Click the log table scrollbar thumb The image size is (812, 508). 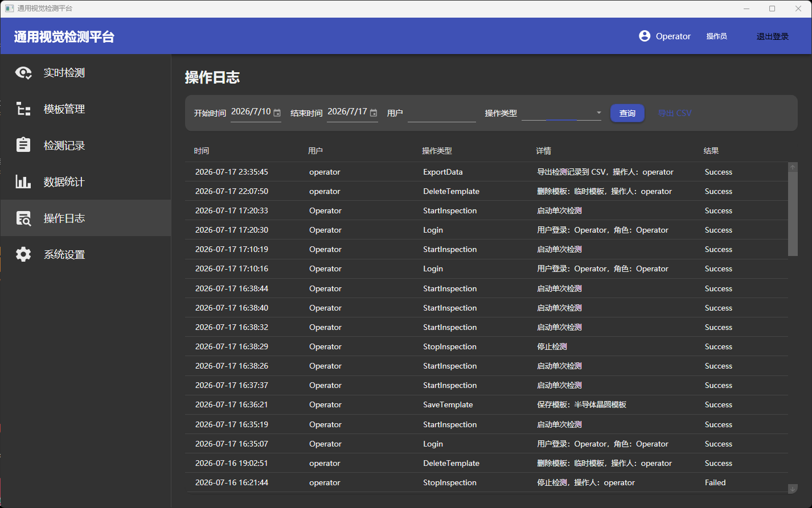pos(793,214)
